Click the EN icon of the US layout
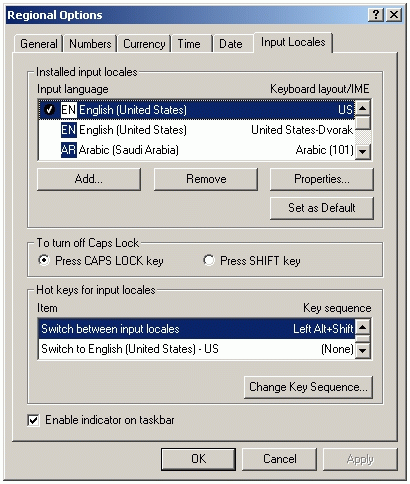This screenshot has width=410, height=484. coord(69,110)
